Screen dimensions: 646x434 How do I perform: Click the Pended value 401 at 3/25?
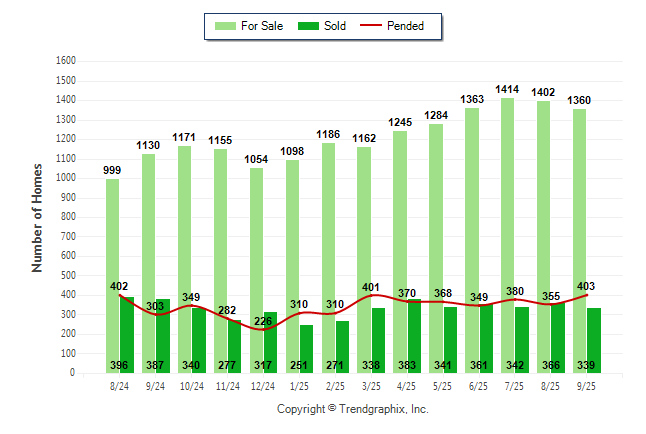tap(369, 287)
